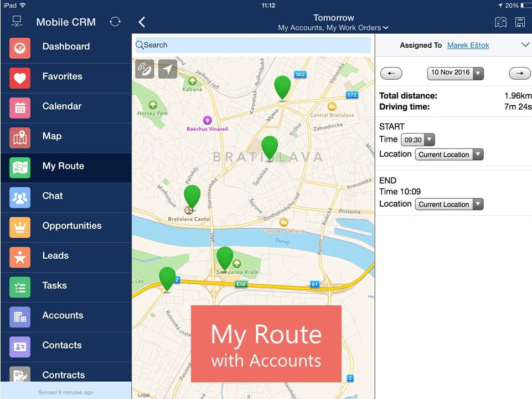
Task: Click the Driving time 7m 24s value
Action: [518, 106]
